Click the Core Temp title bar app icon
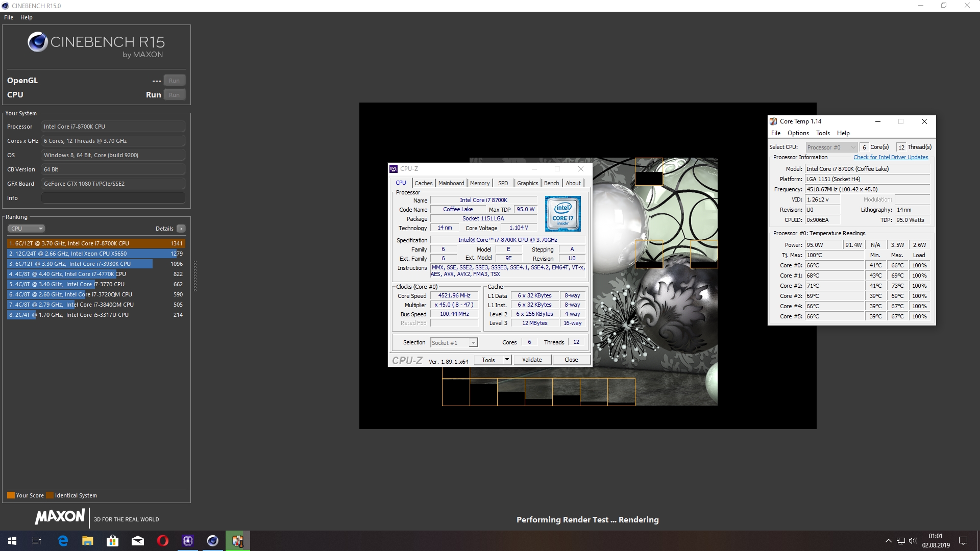 (x=773, y=121)
